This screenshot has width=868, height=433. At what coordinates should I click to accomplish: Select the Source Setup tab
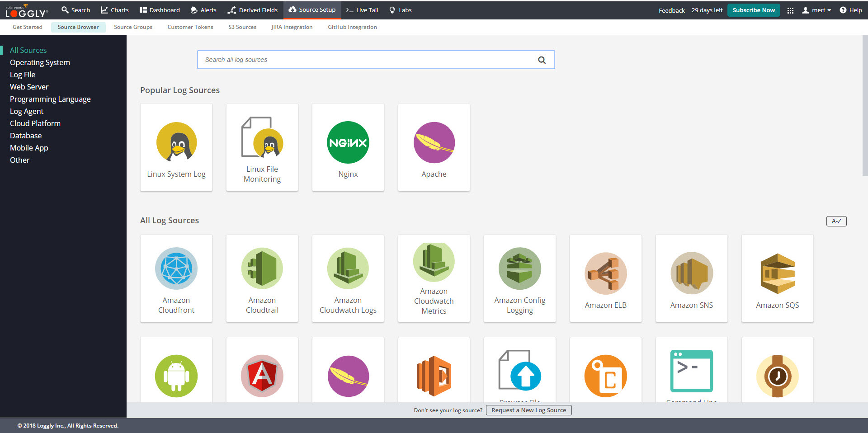pos(312,9)
